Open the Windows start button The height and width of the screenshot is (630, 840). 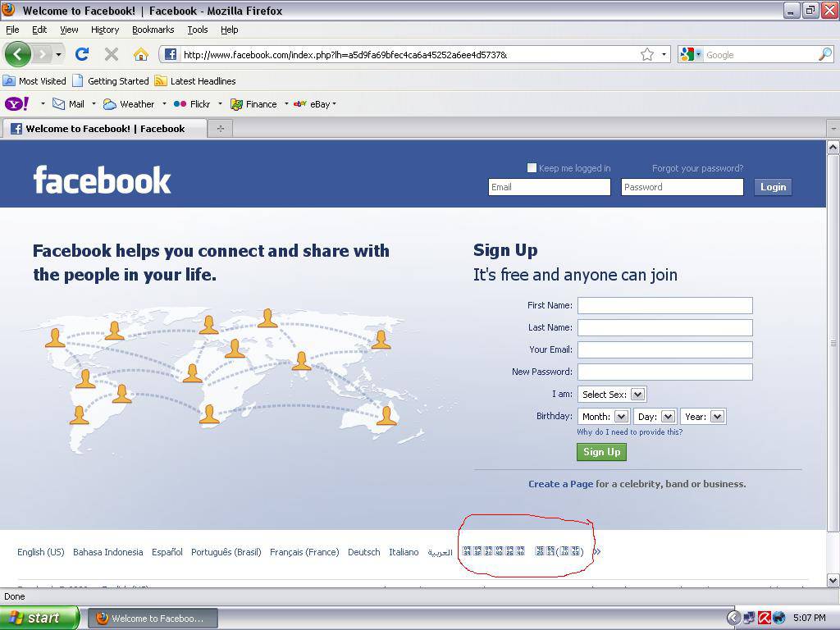point(39,618)
